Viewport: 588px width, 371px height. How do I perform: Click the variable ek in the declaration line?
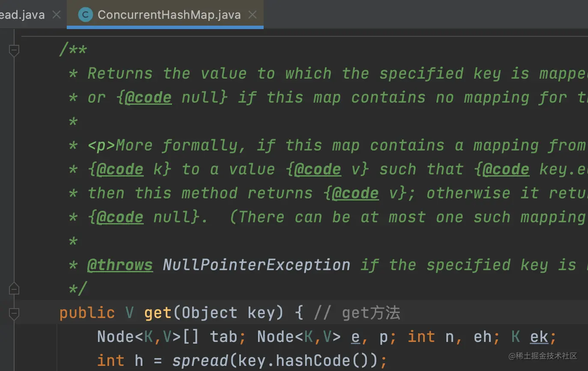click(x=539, y=337)
